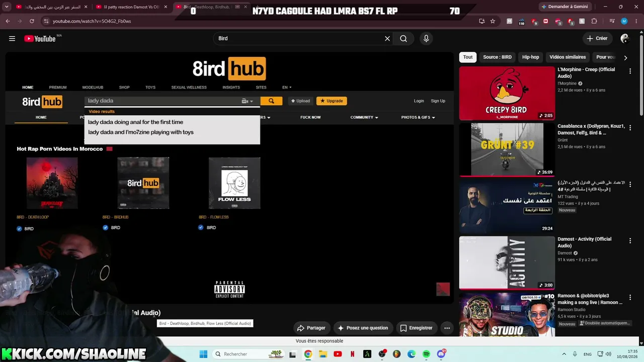Switch to the lil patty reaction tab
The height and width of the screenshot is (362, 644).
coord(127,7)
